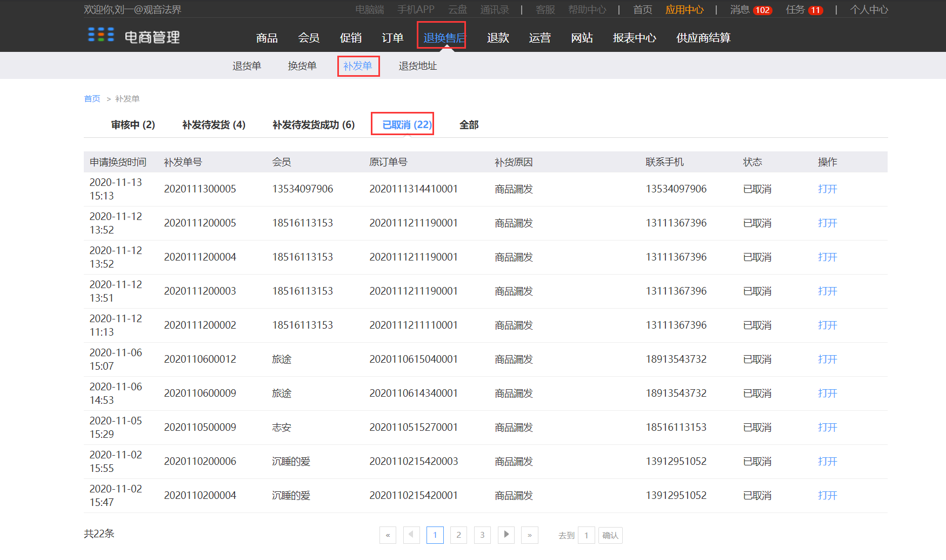Image resolution: width=946 pixels, height=560 pixels.
Task: Click 补发单号 column header
Action: click(x=183, y=162)
